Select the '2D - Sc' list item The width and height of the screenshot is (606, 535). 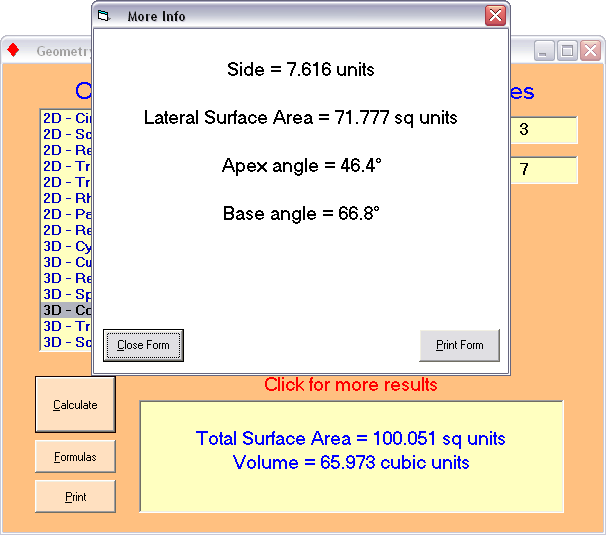[x=66, y=134]
